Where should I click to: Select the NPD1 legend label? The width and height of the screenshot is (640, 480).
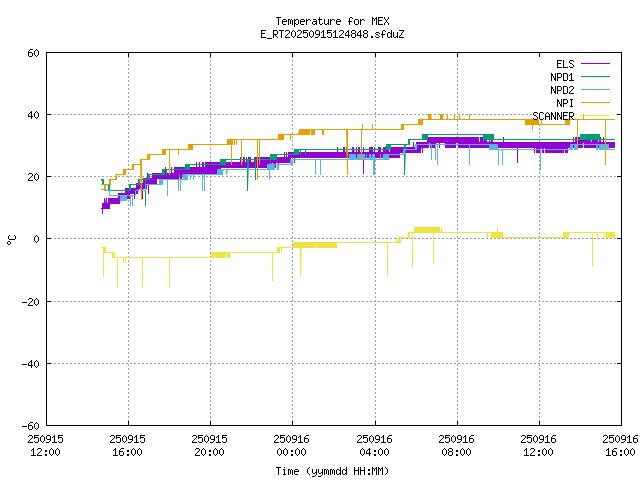point(562,77)
